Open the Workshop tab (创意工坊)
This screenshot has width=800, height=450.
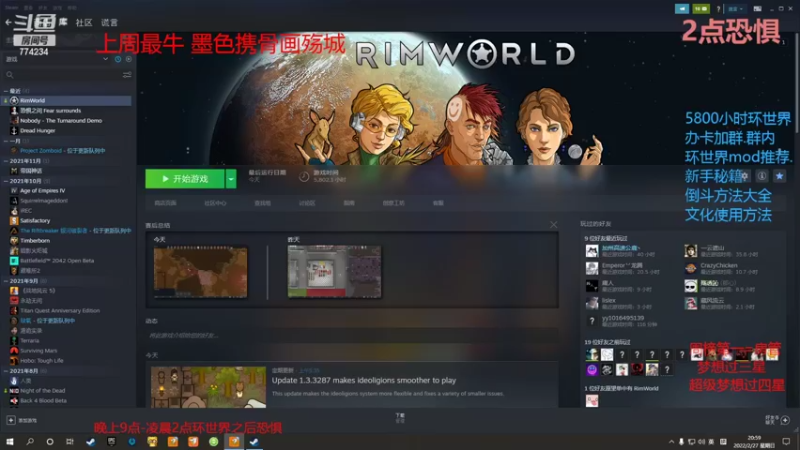(393, 203)
